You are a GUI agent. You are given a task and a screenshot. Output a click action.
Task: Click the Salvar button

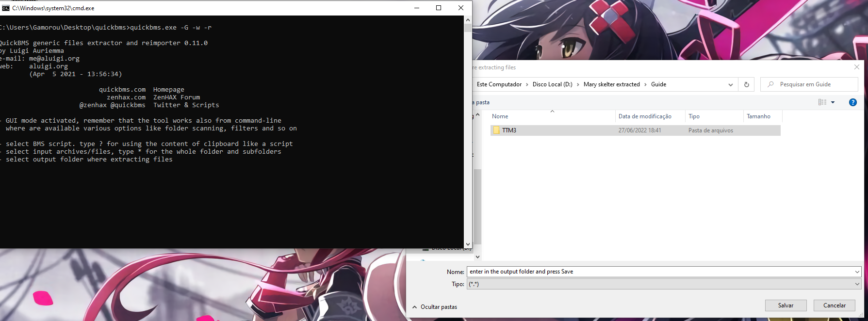(x=786, y=305)
